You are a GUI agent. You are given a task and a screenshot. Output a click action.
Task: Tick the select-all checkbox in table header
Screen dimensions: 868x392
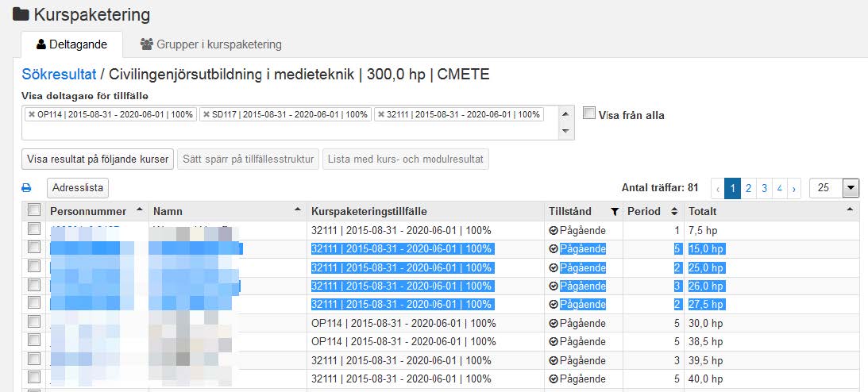click(34, 209)
